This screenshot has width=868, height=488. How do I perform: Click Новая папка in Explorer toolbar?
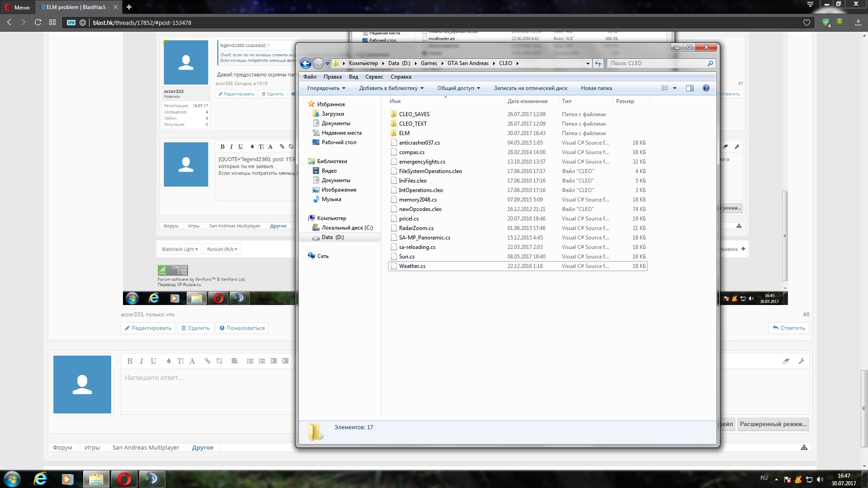(x=596, y=88)
